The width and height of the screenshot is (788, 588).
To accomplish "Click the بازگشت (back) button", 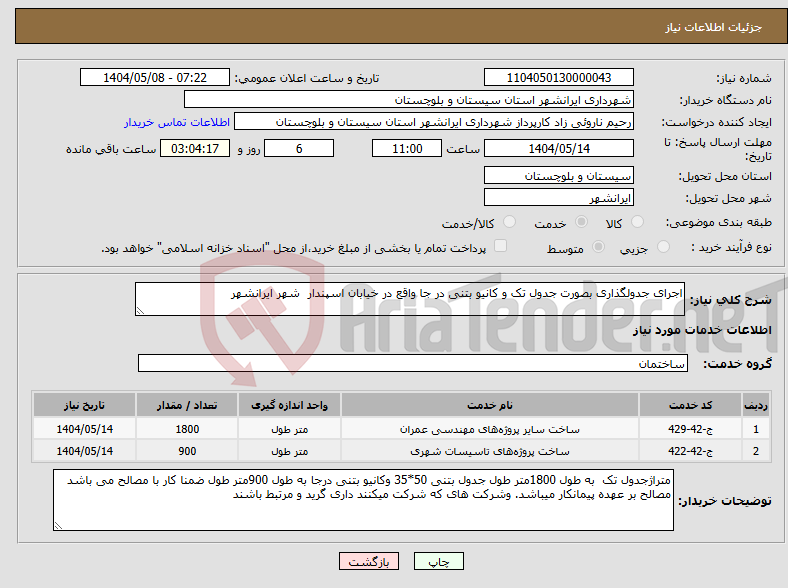I will tap(369, 561).
